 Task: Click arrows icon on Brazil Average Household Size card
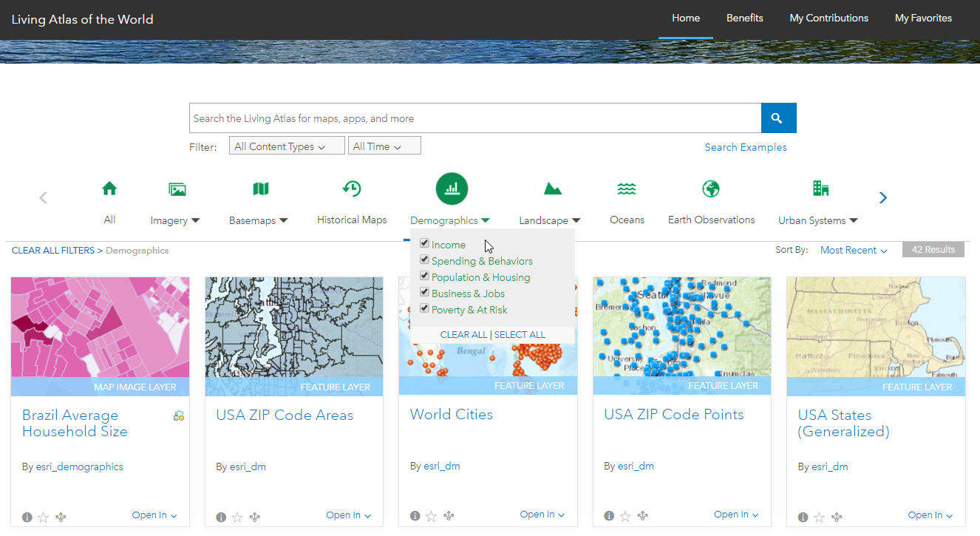61,517
